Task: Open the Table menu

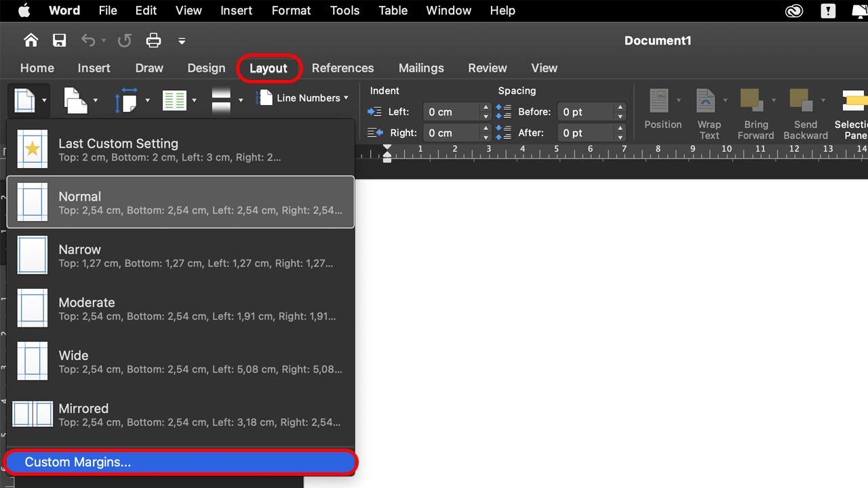Action: click(393, 10)
